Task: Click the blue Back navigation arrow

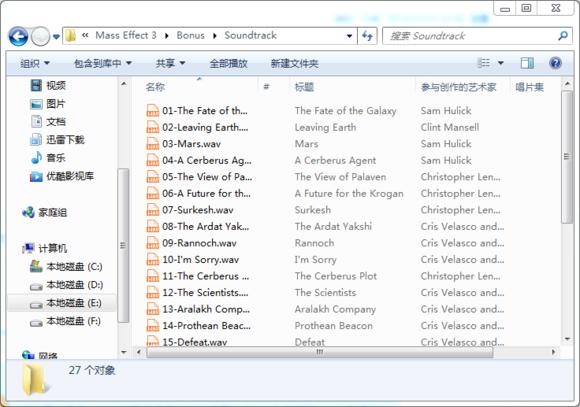Action: coord(18,36)
